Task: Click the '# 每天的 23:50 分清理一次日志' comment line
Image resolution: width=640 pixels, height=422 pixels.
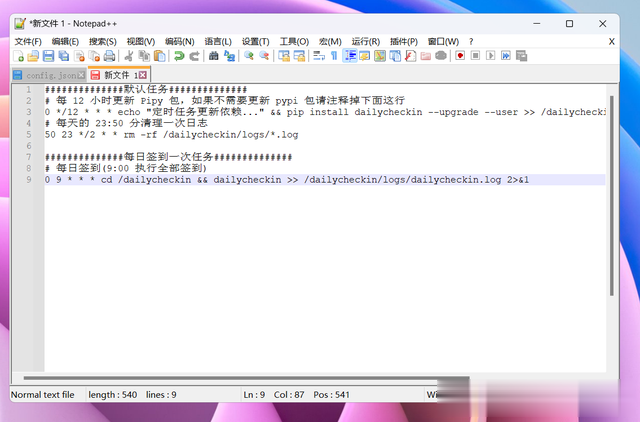Action: click(x=126, y=123)
